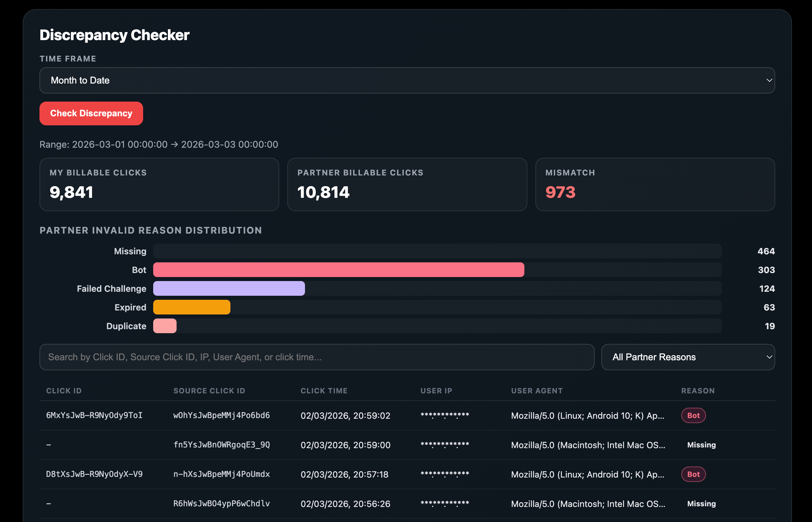Click the Check Discrepancy button
This screenshot has height=522, width=812.
91,113
